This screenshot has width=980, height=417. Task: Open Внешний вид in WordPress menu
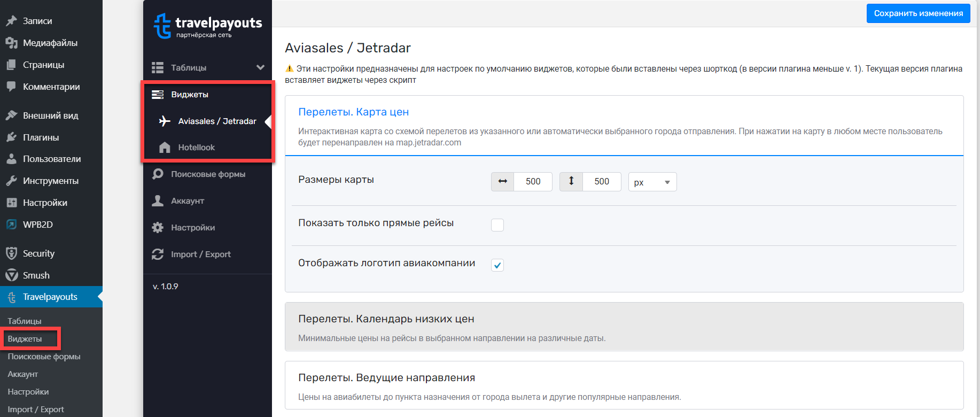coord(51,115)
